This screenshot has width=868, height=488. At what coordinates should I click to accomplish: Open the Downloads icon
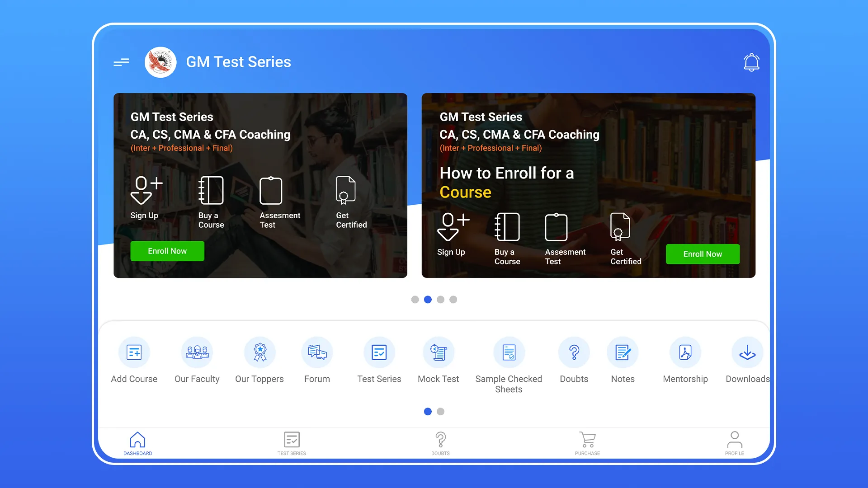tap(748, 352)
